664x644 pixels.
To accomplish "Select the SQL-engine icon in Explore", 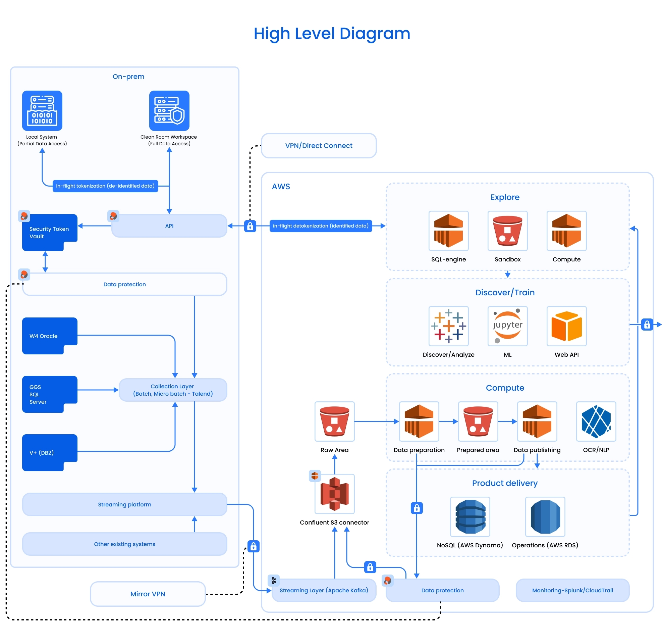I will (x=448, y=231).
